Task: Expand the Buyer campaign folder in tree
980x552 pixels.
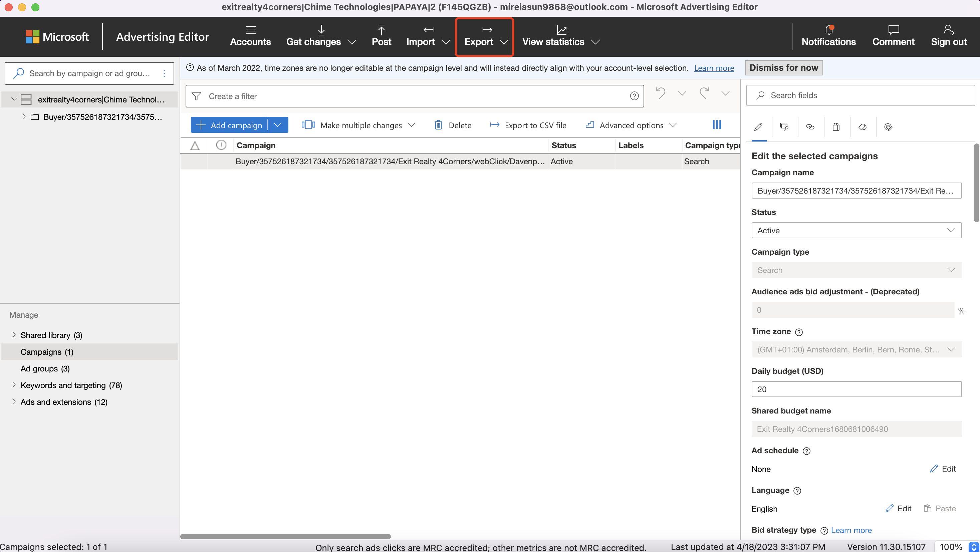Action: coord(24,116)
